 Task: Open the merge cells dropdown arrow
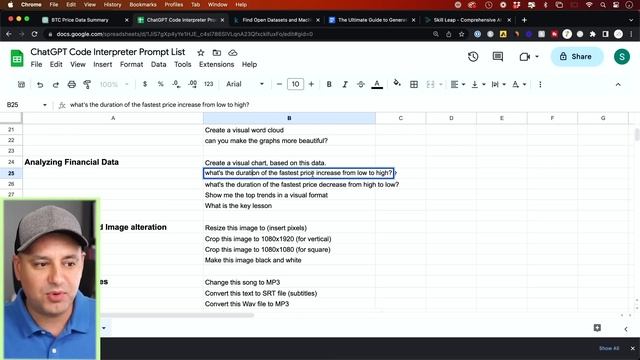tap(441, 84)
